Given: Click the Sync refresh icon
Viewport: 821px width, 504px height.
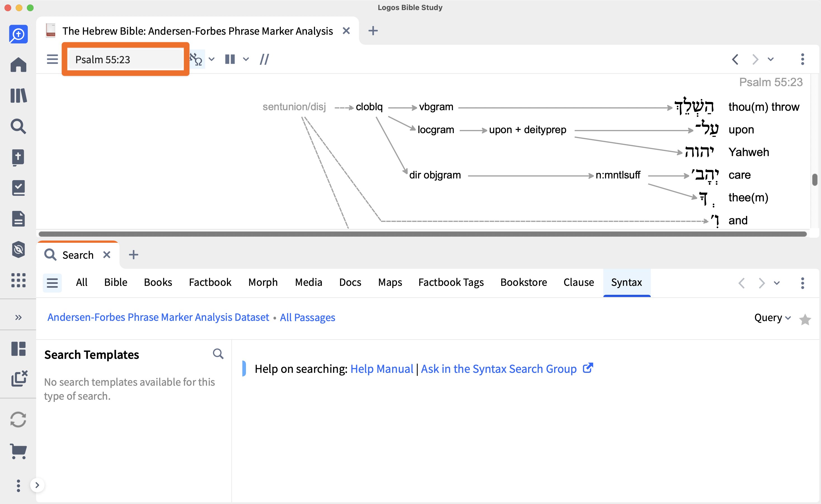Looking at the screenshot, I should (18, 419).
